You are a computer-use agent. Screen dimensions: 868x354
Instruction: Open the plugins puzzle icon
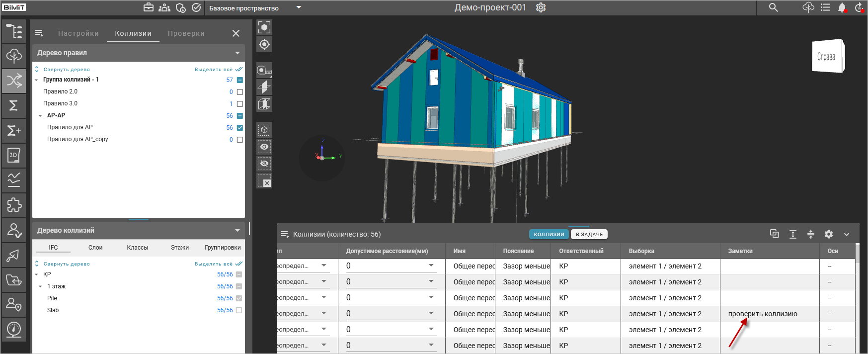14,205
